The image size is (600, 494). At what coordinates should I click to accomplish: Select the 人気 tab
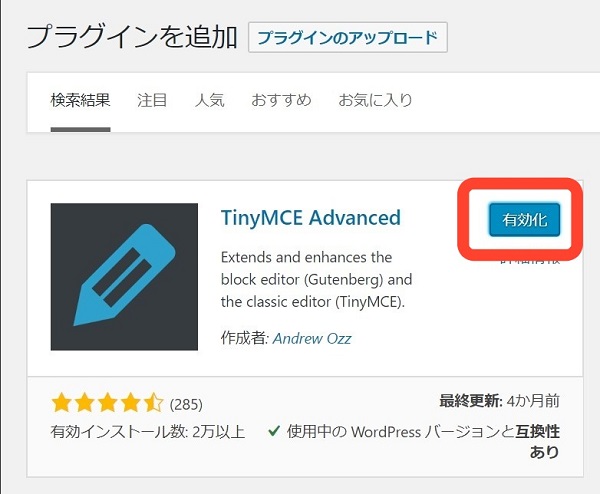coord(209,100)
